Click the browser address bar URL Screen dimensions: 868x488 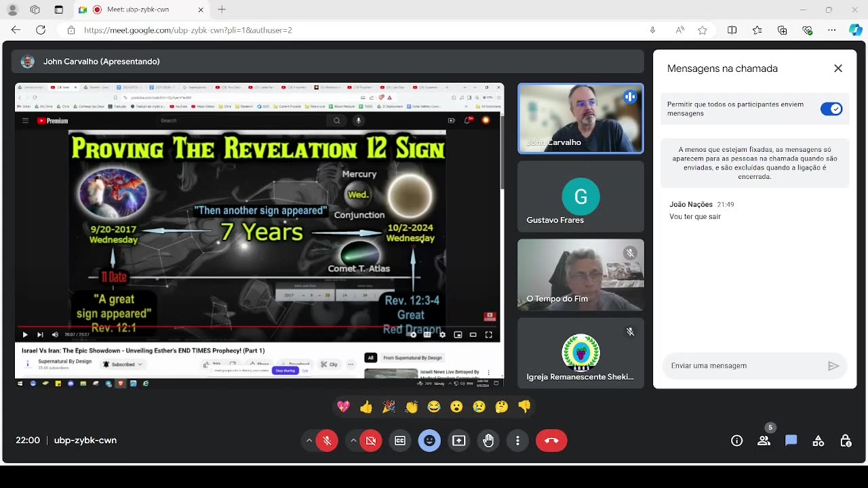(188, 30)
